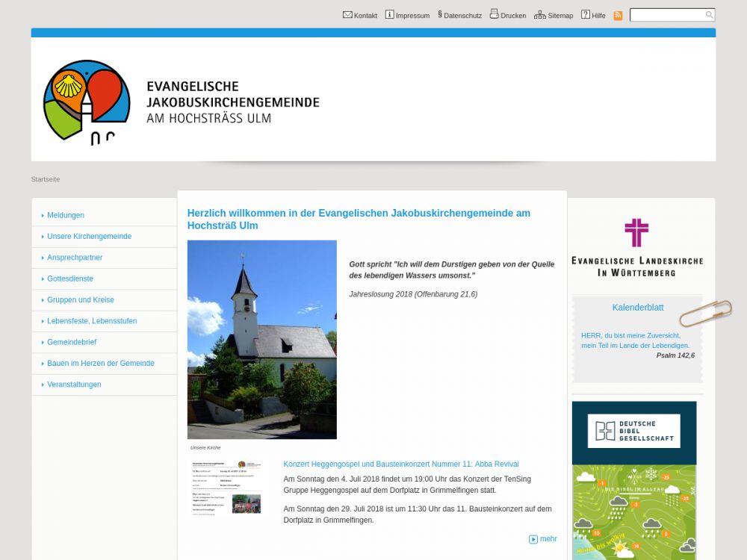Image resolution: width=747 pixels, height=560 pixels.
Task: Open the Meldungen menu item
Action: tap(66, 215)
